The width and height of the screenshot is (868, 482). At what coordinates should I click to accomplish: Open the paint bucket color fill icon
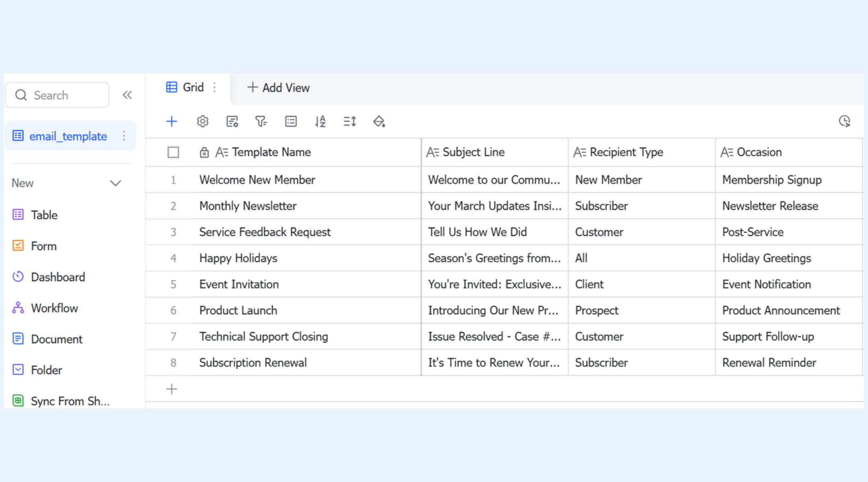[379, 121]
